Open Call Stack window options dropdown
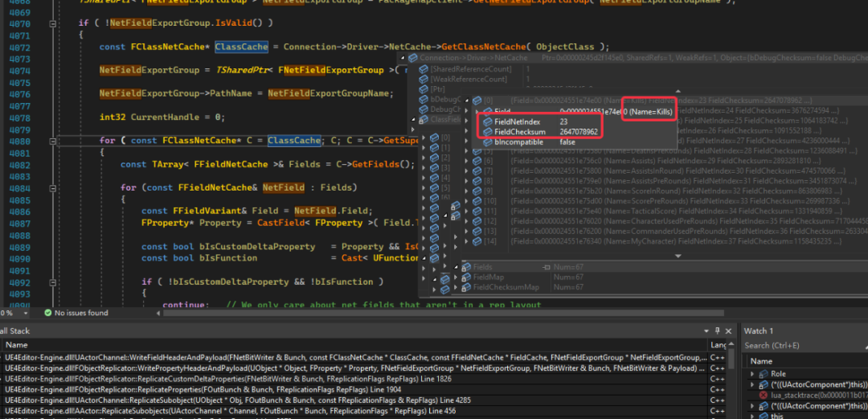The width and height of the screenshot is (868, 419). [707, 331]
